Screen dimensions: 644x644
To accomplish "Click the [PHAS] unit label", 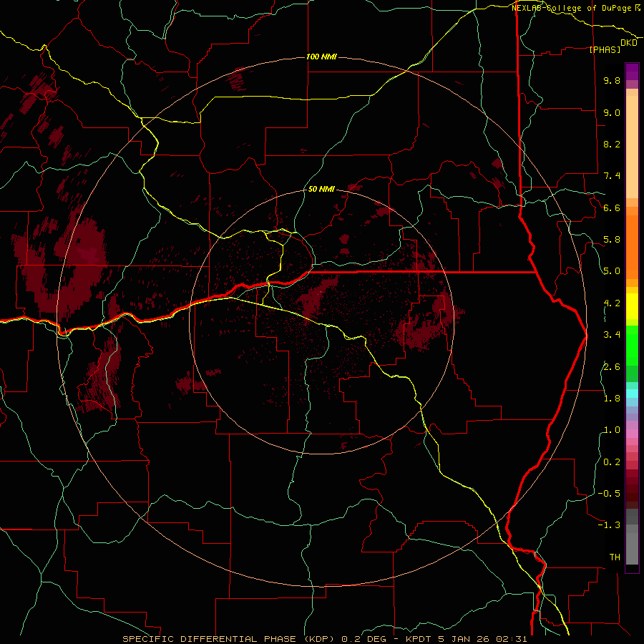I will pos(605,49).
